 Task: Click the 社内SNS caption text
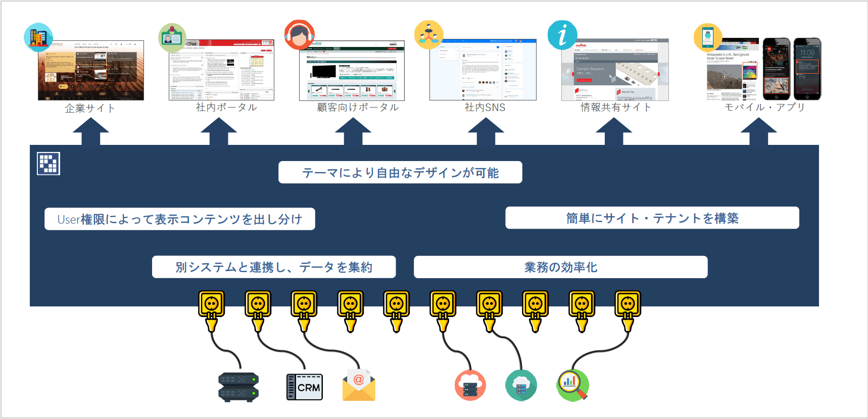[485, 107]
